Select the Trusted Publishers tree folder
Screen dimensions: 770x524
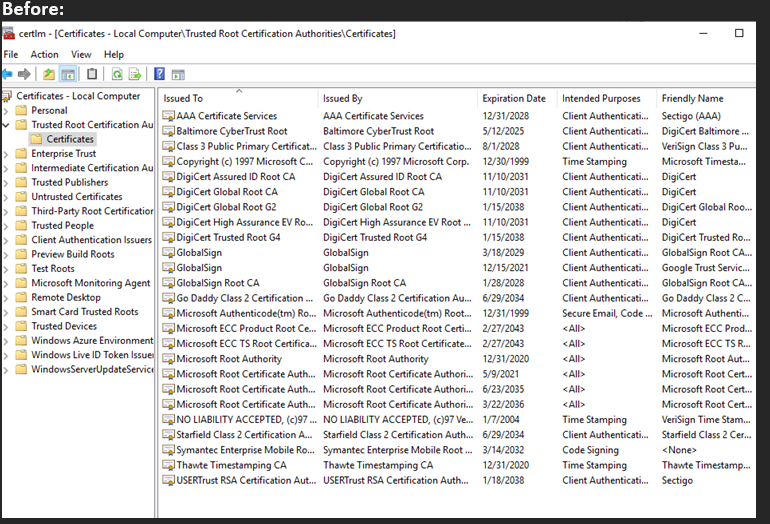[69, 183]
